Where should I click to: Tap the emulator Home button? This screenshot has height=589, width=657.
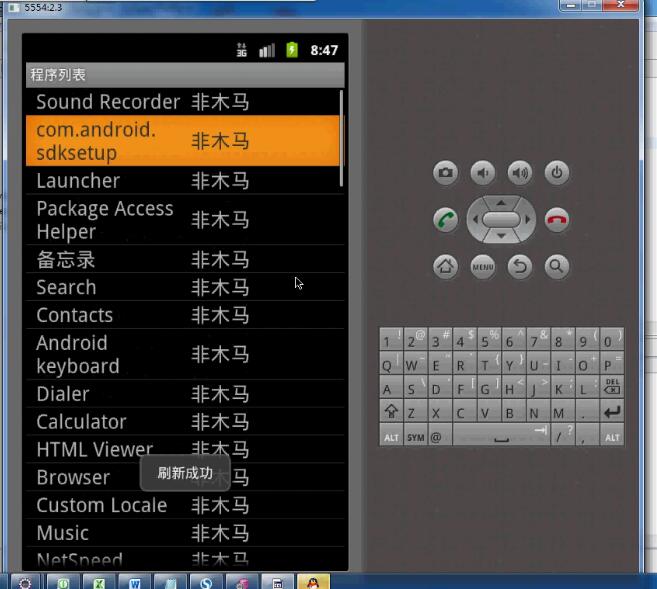pos(445,266)
